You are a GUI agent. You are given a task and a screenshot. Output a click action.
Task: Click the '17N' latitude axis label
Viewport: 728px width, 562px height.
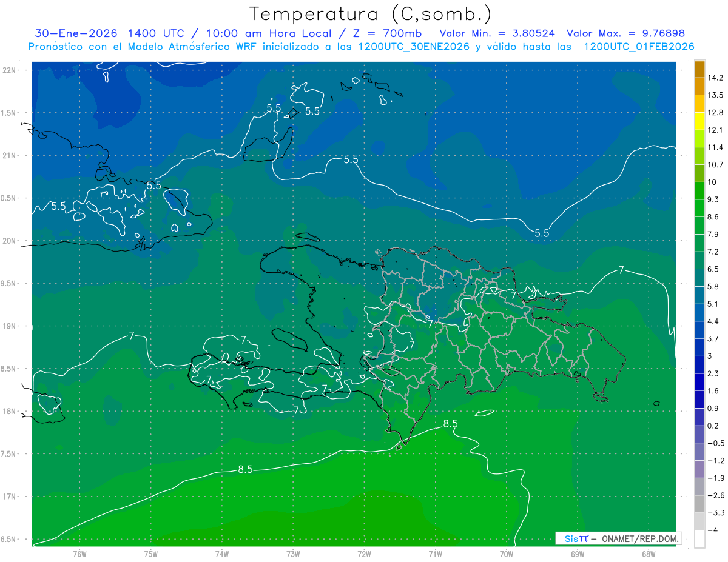[x=10, y=497]
